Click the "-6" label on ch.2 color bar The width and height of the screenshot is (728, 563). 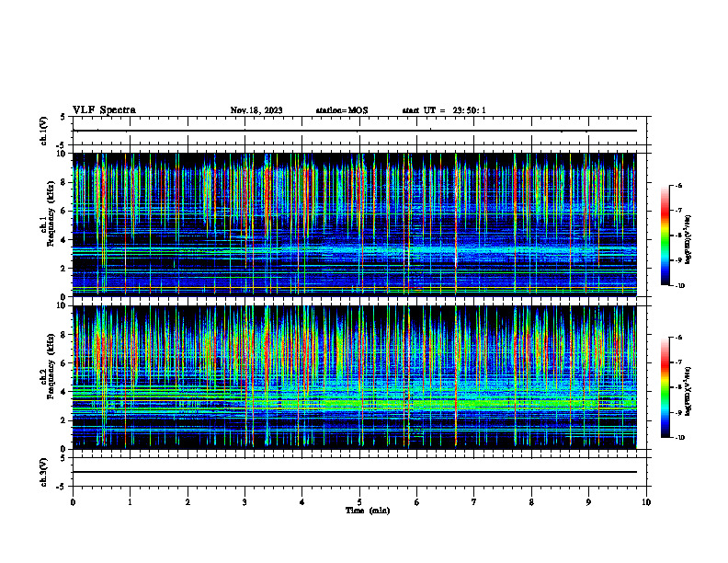(678, 338)
